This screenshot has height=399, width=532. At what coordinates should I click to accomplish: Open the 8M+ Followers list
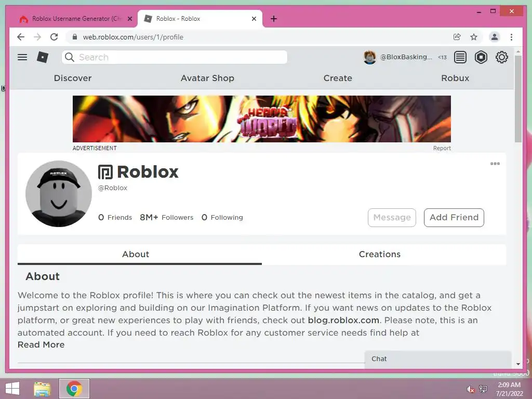pos(167,218)
